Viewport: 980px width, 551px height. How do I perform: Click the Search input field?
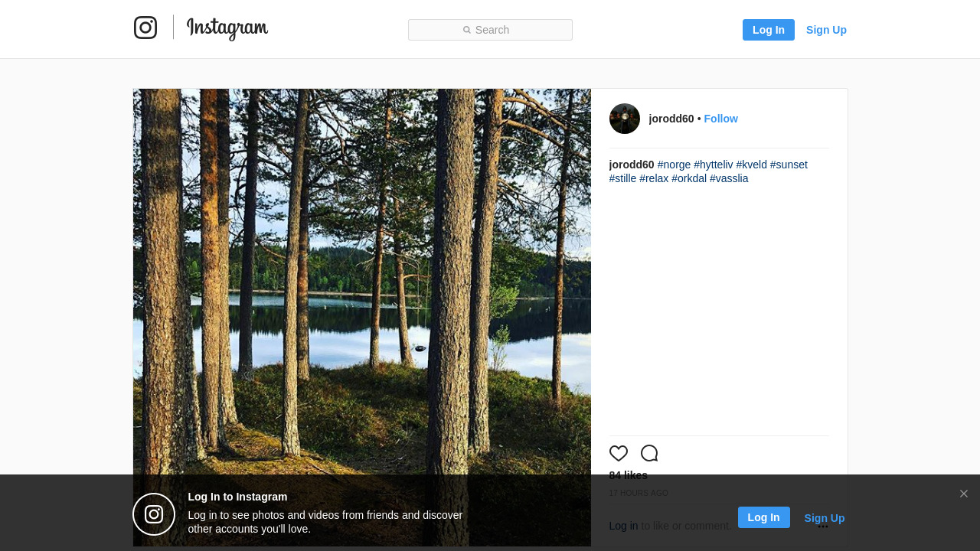[x=490, y=30]
